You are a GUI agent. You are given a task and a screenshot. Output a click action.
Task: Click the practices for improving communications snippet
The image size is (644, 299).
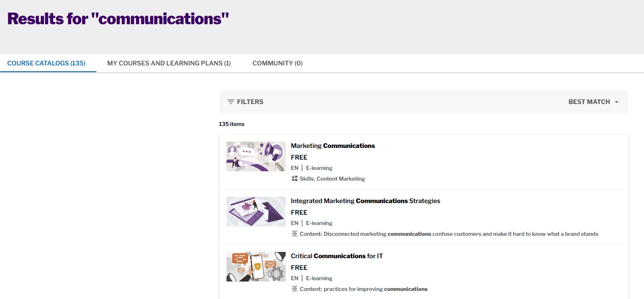point(375,289)
